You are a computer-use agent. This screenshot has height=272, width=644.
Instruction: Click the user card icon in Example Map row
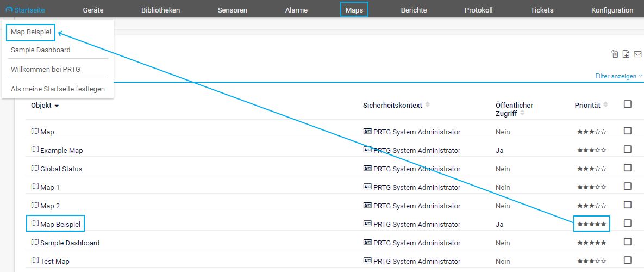coord(367,150)
